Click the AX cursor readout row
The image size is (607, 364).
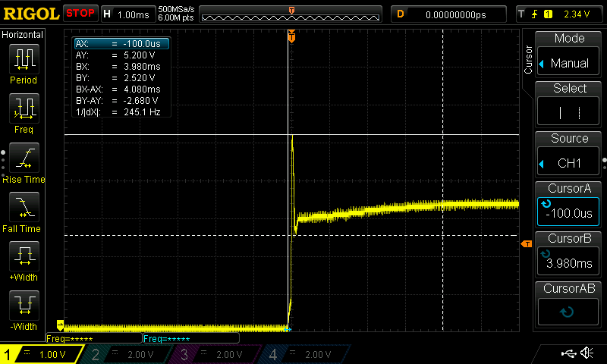(x=121, y=44)
